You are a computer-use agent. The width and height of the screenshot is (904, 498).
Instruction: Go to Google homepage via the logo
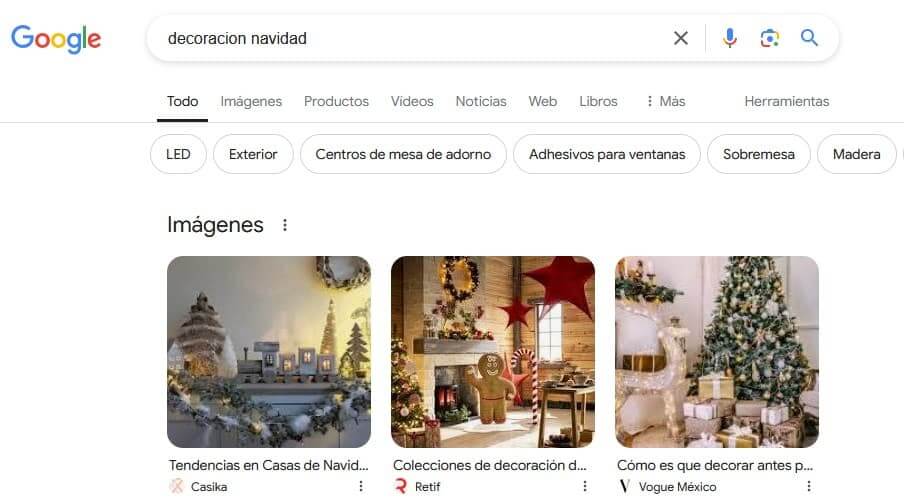pyautogui.click(x=56, y=39)
